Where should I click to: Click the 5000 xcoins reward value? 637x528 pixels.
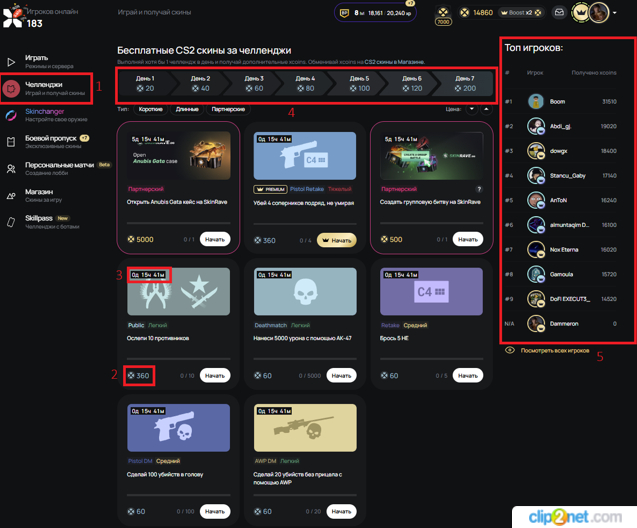click(x=141, y=239)
